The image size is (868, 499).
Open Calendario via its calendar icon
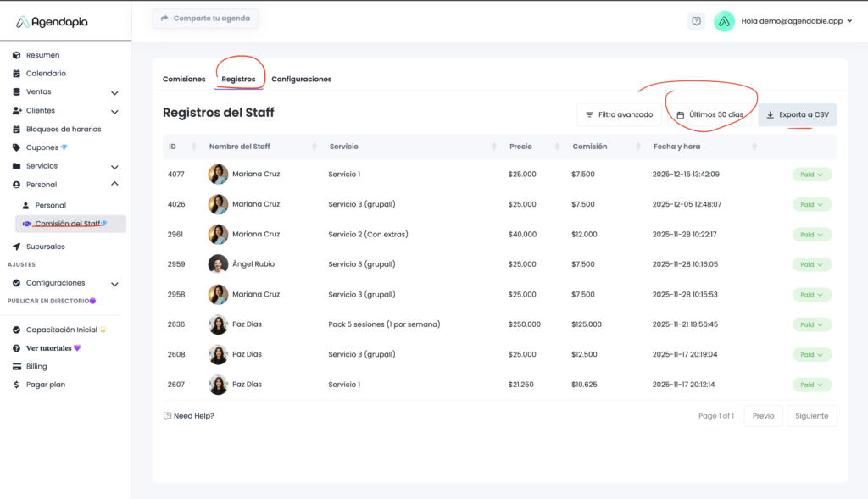point(16,74)
